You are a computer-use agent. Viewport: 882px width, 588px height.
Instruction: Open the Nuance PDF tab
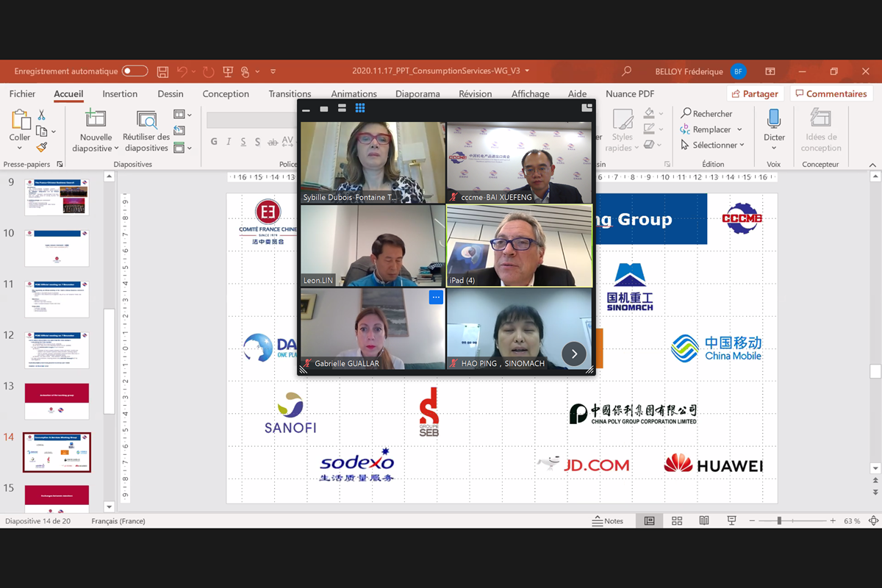(630, 94)
